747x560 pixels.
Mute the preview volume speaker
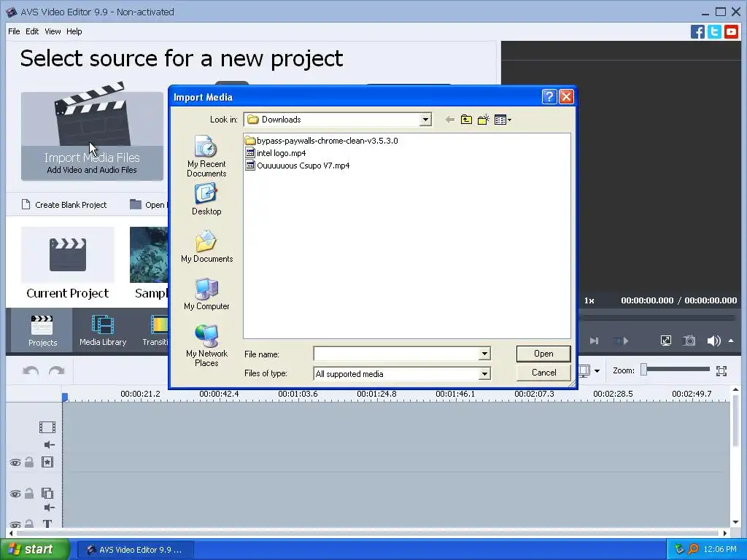pyautogui.click(x=713, y=341)
